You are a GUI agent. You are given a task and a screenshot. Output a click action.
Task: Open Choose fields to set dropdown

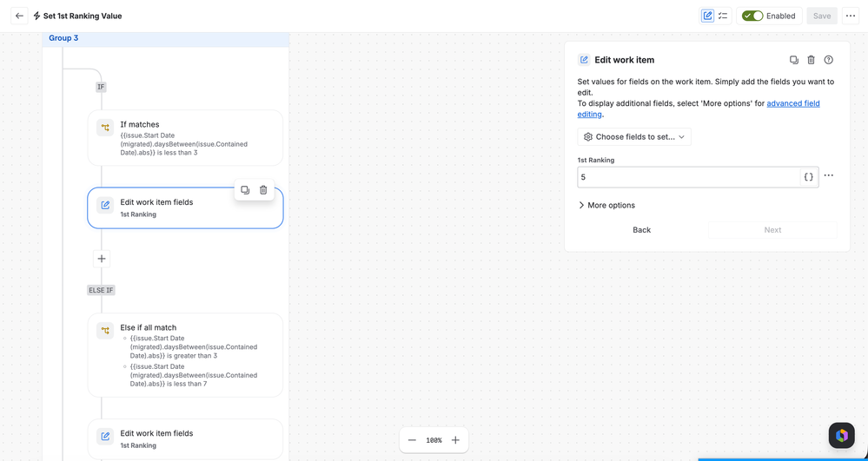(634, 136)
